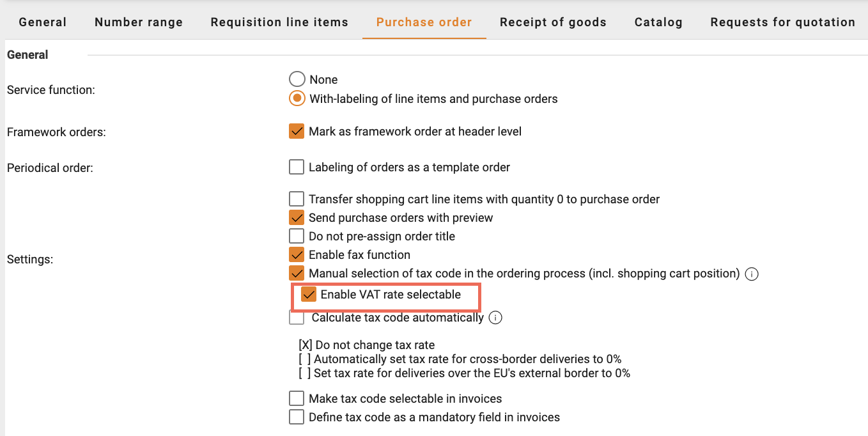The image size is (868, 436).
Task: Check Define tax code as mandatory field
Action: coord(297,417)
